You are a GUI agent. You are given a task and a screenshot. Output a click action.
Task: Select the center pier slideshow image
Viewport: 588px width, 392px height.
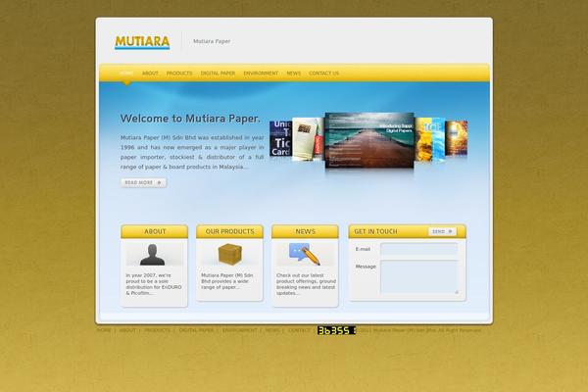point(369,140)
